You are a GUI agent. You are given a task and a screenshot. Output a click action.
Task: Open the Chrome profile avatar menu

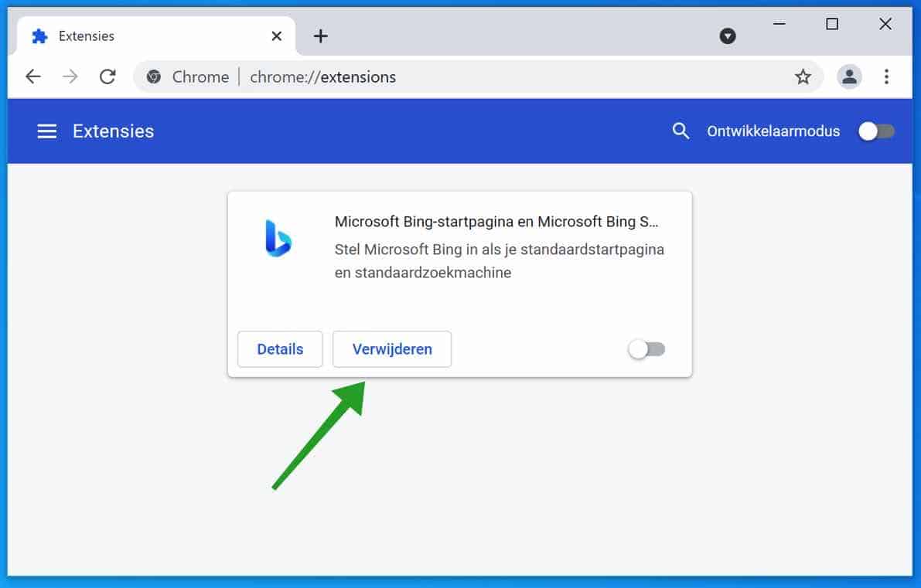(849, 76)
